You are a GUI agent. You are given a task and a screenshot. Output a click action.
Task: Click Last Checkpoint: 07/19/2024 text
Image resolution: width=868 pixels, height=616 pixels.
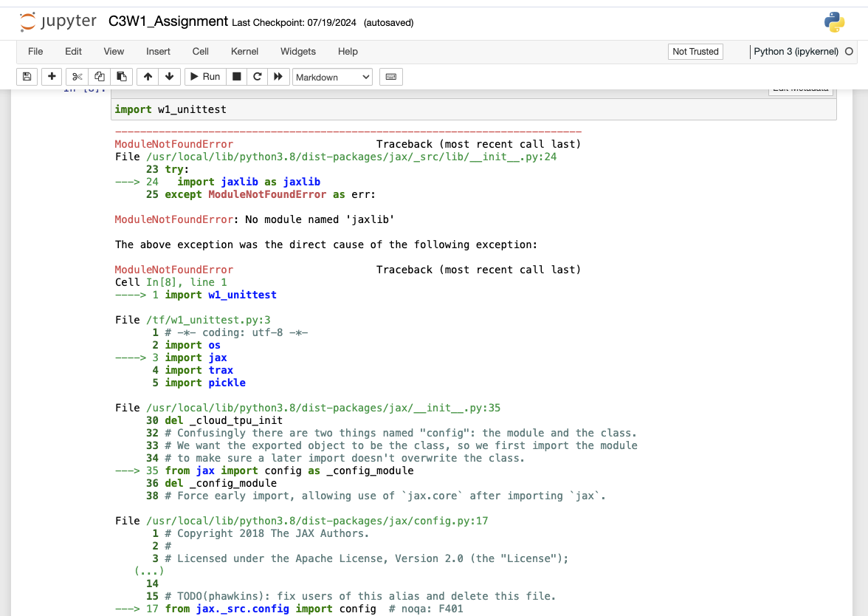tap(294, 23)
